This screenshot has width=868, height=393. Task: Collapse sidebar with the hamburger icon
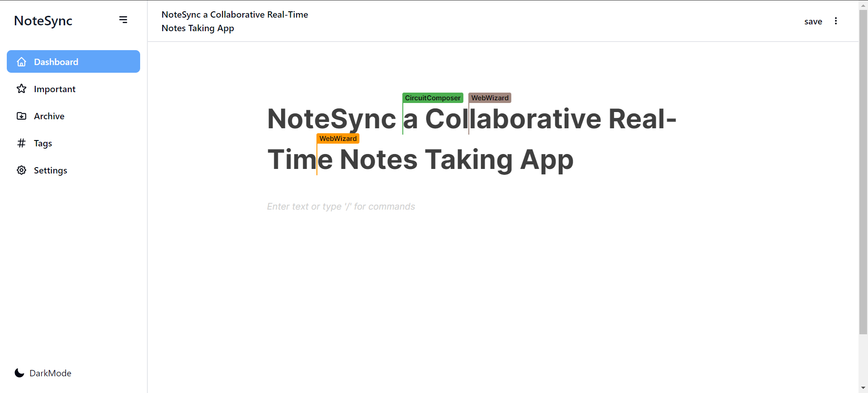point(123,20)
